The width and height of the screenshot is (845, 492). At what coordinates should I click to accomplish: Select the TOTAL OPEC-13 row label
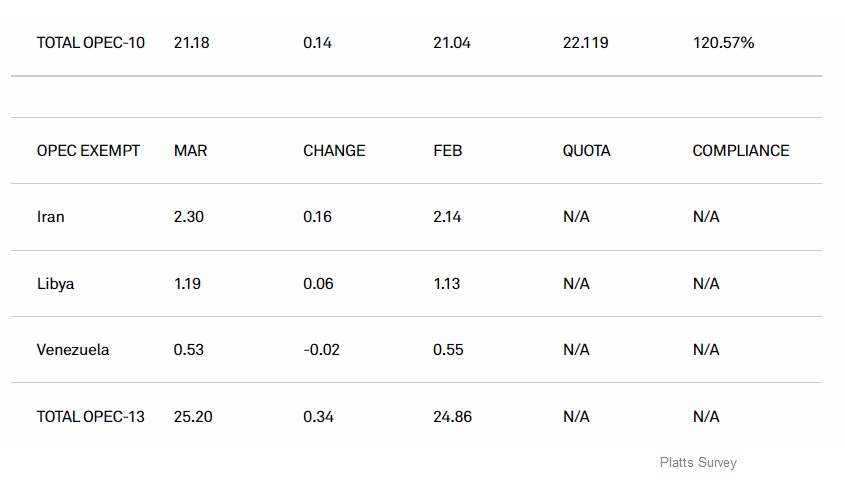pyautogui.click(x=91, y=417)
